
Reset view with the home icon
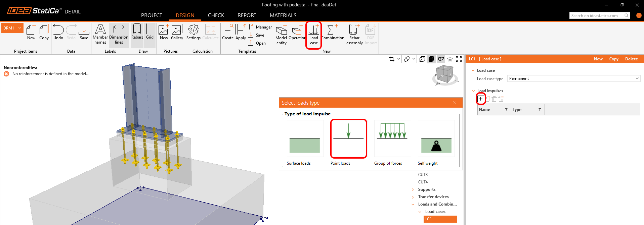(450, 59)
